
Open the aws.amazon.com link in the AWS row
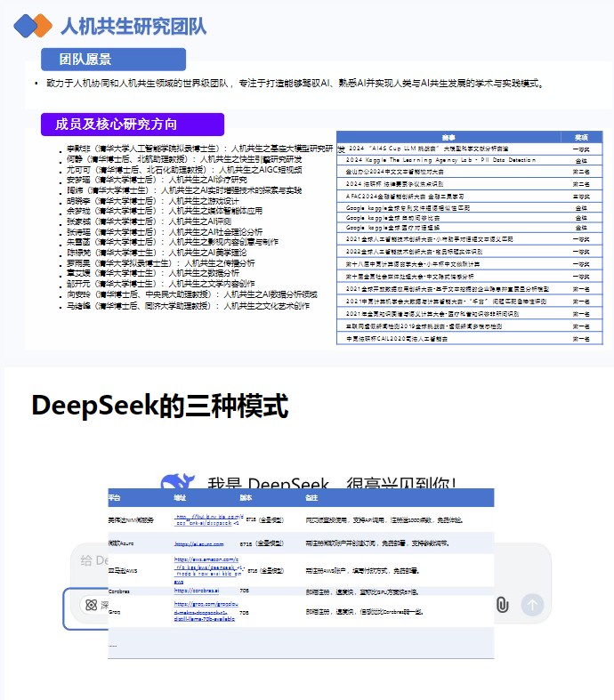tap(209, 570)
